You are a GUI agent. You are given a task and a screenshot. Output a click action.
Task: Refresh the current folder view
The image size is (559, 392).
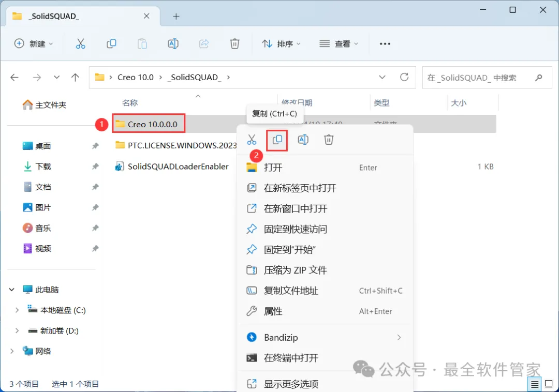pos(404,77)
